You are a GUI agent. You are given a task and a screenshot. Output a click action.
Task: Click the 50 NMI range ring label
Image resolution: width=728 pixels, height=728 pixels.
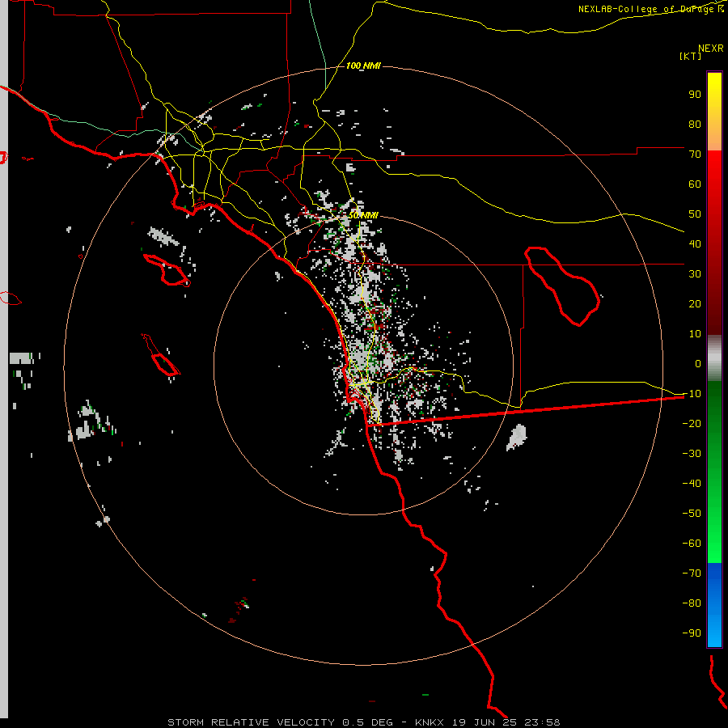coord(363,215)
